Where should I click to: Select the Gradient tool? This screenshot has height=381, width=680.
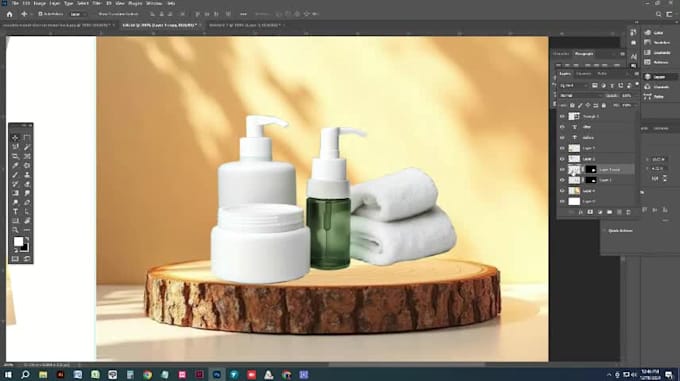(15, 193)
